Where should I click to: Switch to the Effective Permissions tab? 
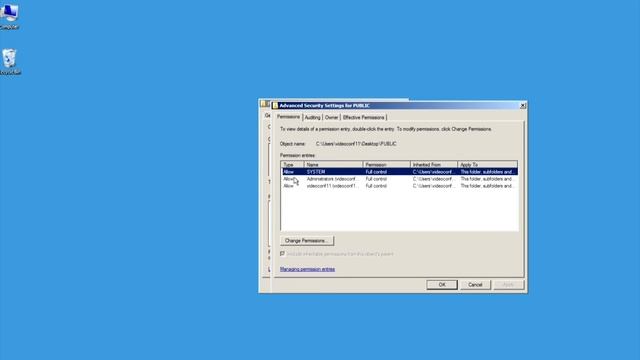click(x=363, y=118)
